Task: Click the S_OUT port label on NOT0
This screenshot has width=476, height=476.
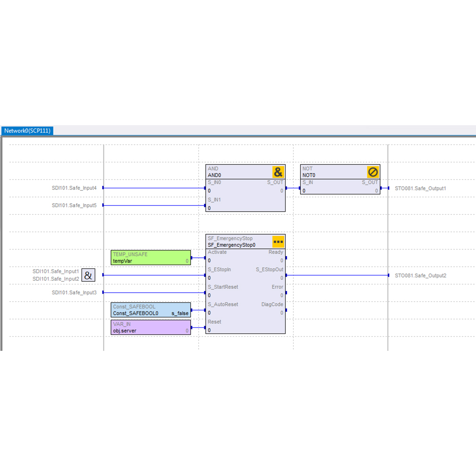Action: (370, 182)
